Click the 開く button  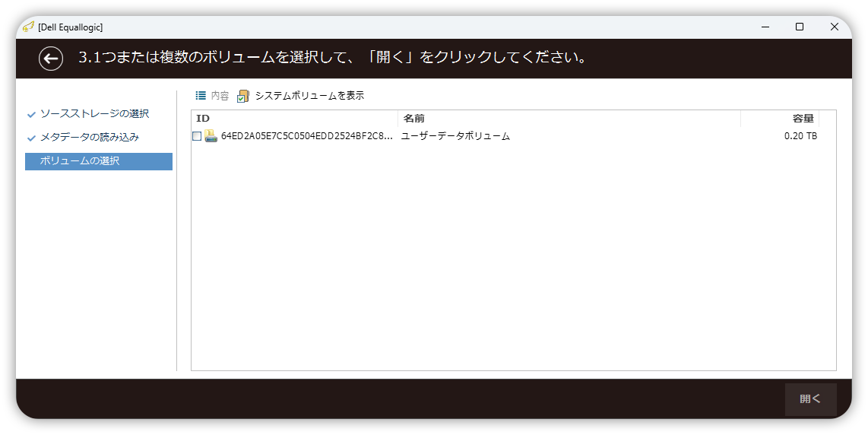click(x=810, y=399)
